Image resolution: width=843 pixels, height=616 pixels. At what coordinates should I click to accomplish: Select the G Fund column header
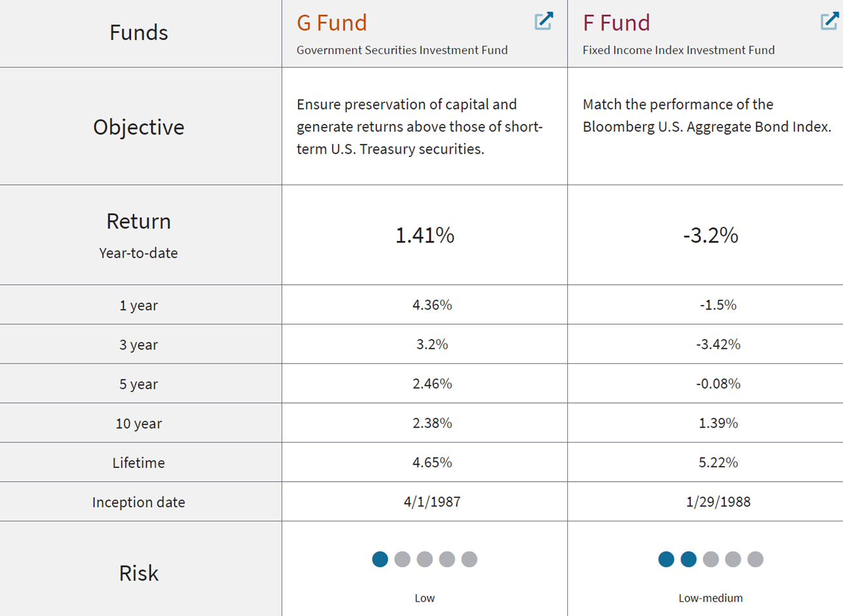(x=424, y=33)
